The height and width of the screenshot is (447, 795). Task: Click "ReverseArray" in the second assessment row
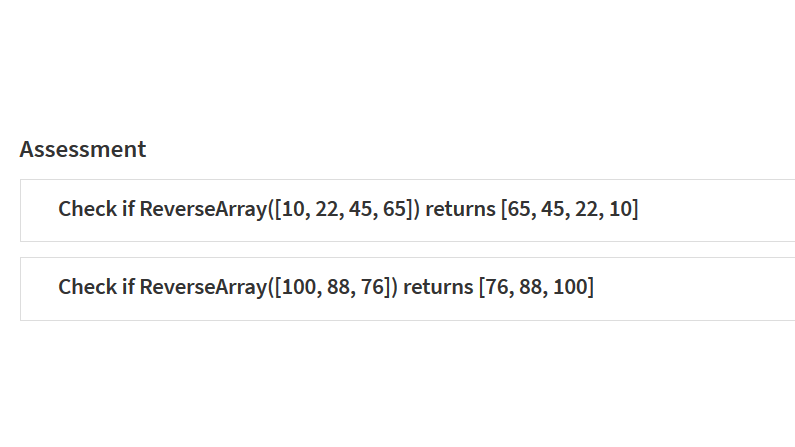click(x=203, y=287)
